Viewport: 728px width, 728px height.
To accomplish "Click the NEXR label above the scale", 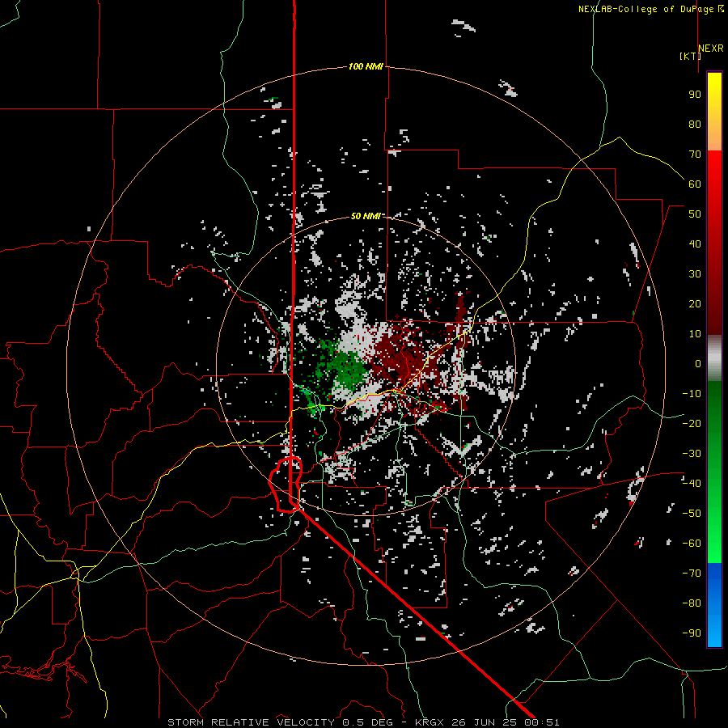I will pyautogui.click(x=710, y=49).
